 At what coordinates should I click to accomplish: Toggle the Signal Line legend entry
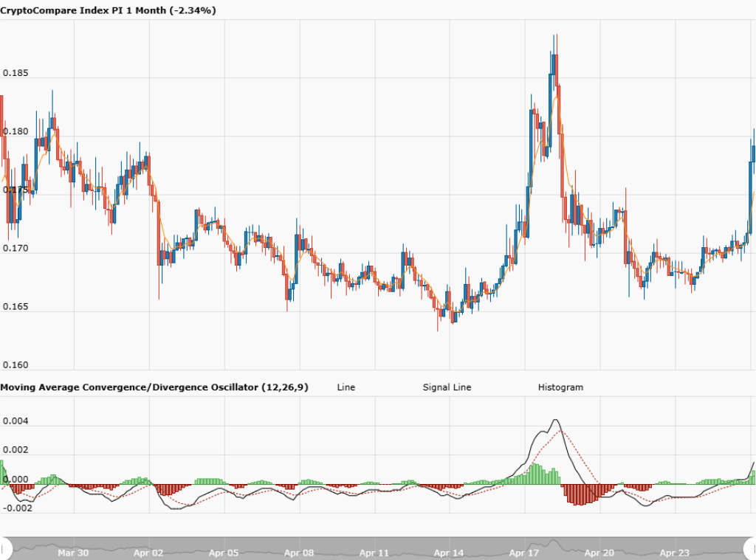[447, 387]
